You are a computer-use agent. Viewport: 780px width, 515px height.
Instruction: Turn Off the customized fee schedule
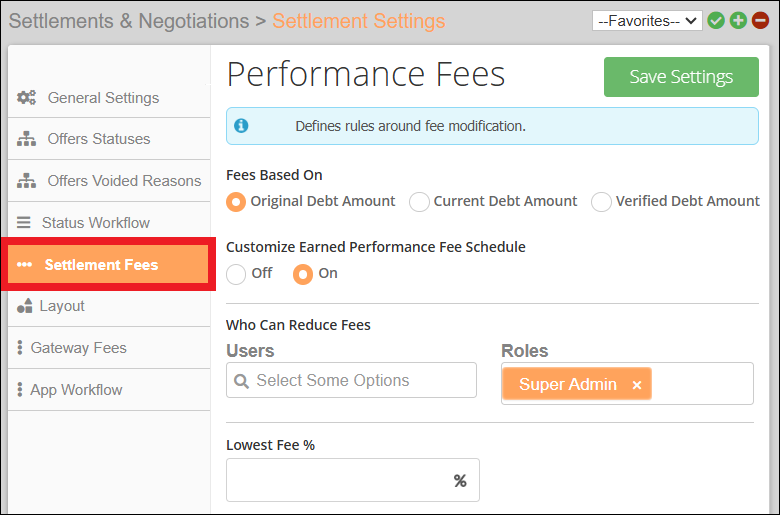pyautogui.click(x=236, y=274)
